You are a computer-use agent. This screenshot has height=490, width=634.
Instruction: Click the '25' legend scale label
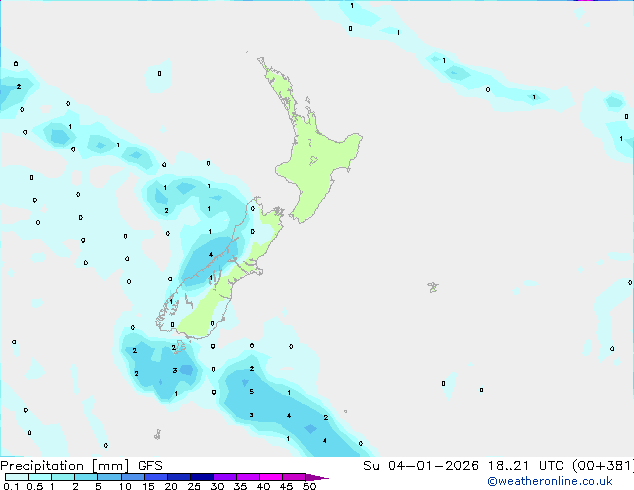click(x=194, y=486)
